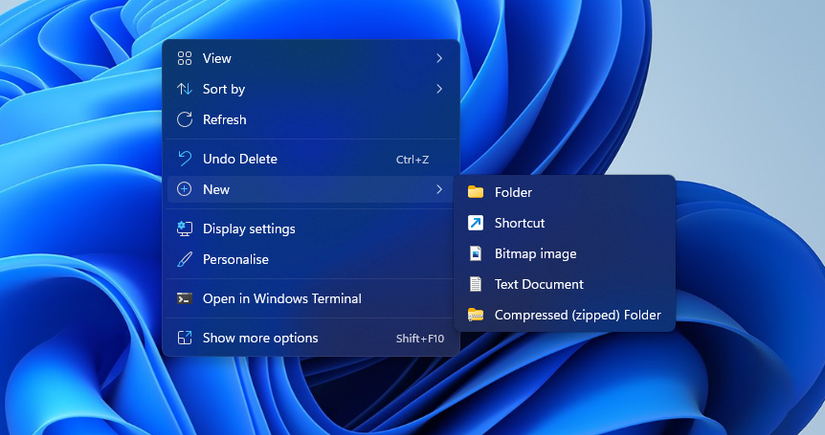Viewport: 825px width, 435px height.
Task: Choose Personalise from the context menu
Action: tap(311, 259)
